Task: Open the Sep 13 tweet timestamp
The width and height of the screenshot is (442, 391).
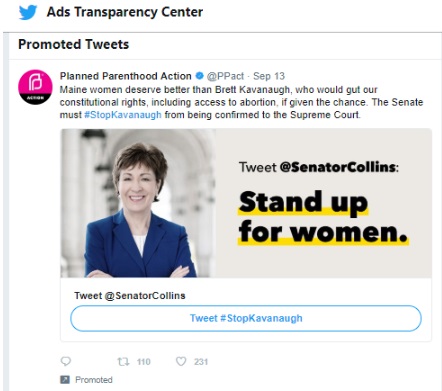Action: click(x=269, y=76)
